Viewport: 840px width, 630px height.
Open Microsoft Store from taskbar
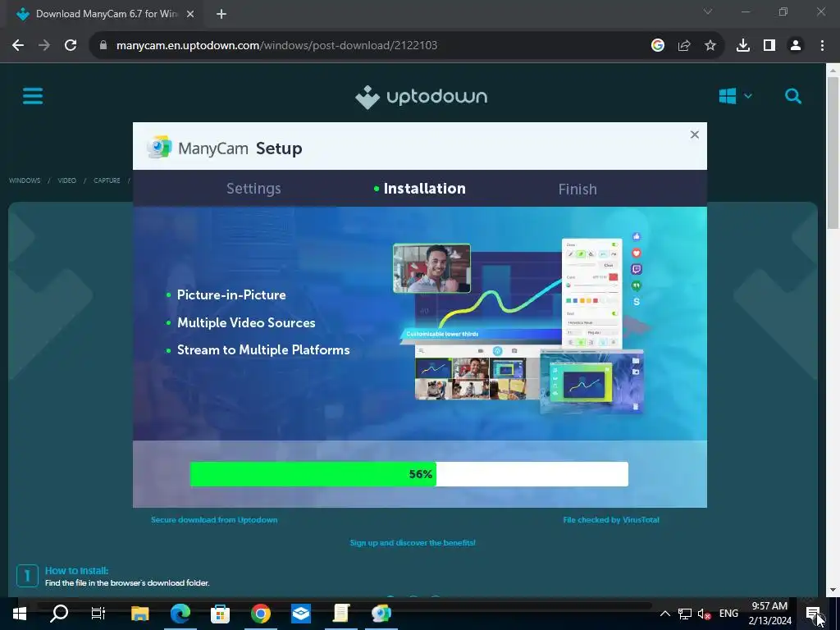tap(220, 614)
